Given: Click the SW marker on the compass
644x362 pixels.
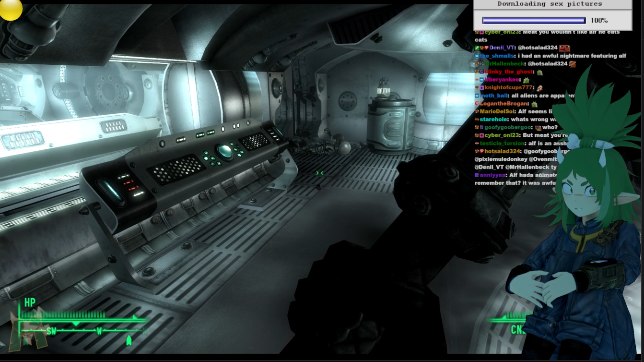Looking at the screenshot, I should (51, 331).
